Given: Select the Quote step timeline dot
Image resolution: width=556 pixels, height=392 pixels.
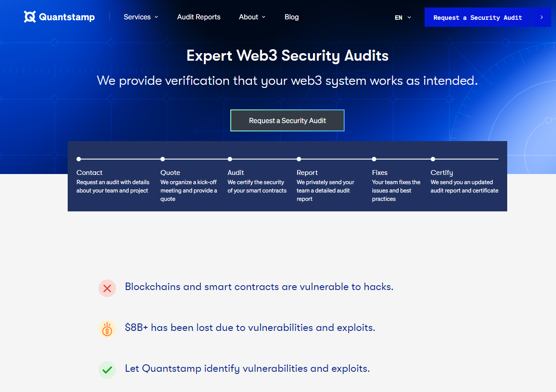Looking at the screenshot, I should 163,159.
